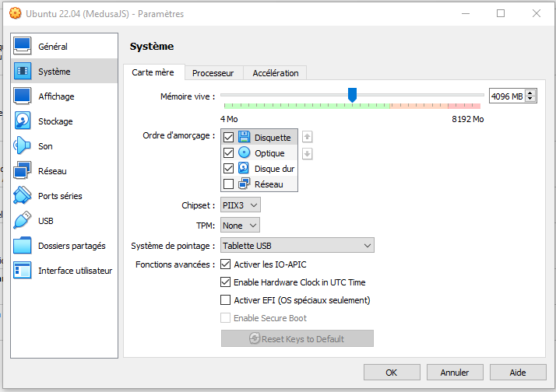The image size is (556, 392).
Task: Open Système de pointage dropdown
Action: coord(297,246)
